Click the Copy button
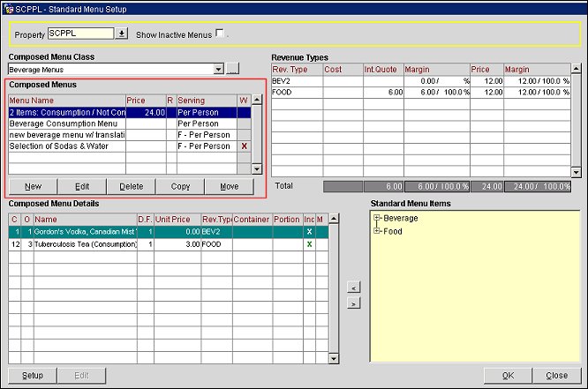 click(x=180, y=186)
